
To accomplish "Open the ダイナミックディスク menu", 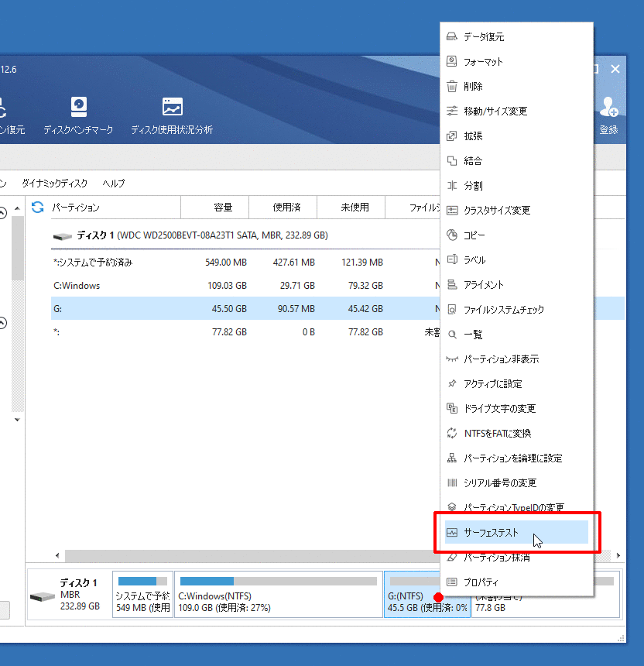I will [x=54, y=184].
